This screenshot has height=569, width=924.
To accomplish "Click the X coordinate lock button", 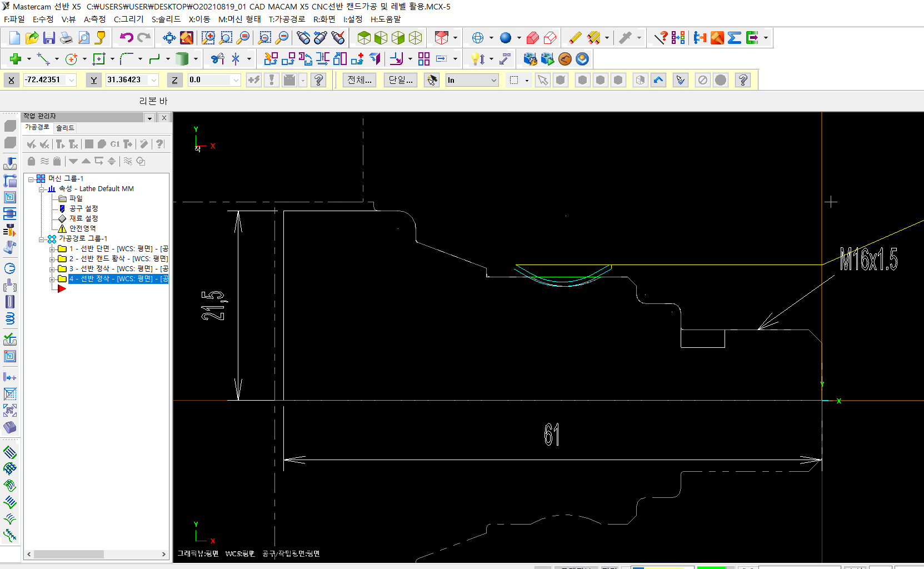I will [x=11, y=80].
